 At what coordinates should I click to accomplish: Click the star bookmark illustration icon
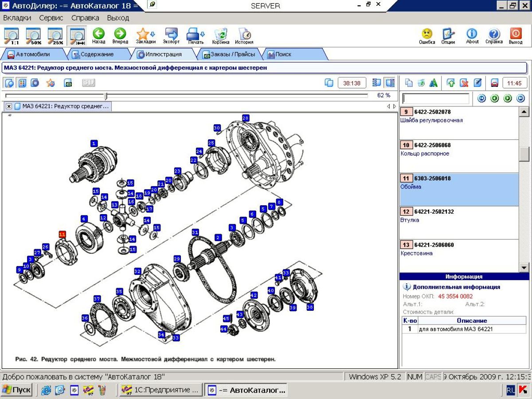[51, 83]
